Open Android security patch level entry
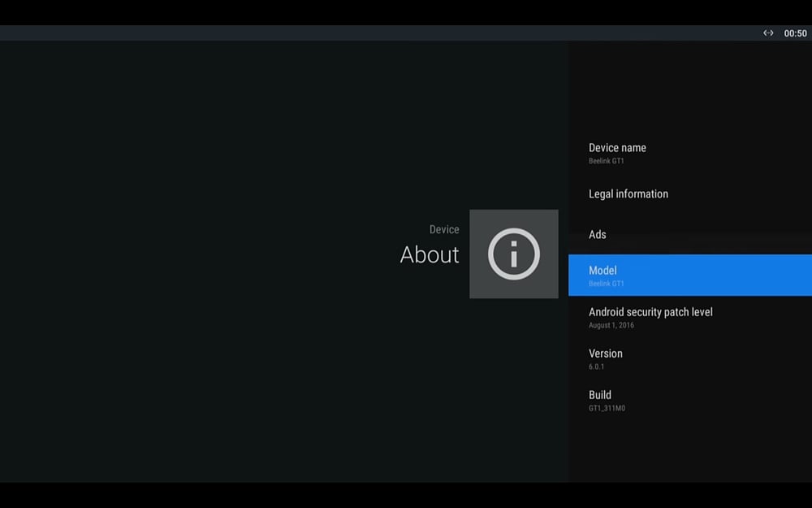The image size is (812, 508). click(650, 312)
